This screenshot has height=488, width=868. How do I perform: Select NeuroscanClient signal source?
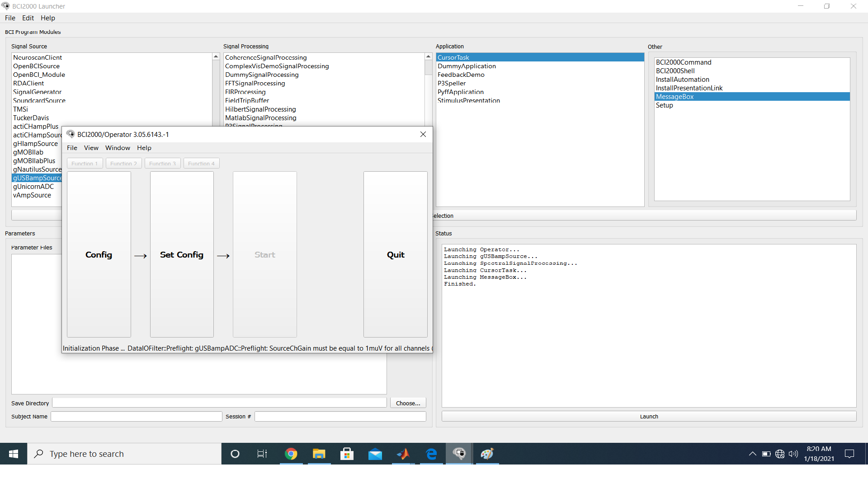click(38, 57)
